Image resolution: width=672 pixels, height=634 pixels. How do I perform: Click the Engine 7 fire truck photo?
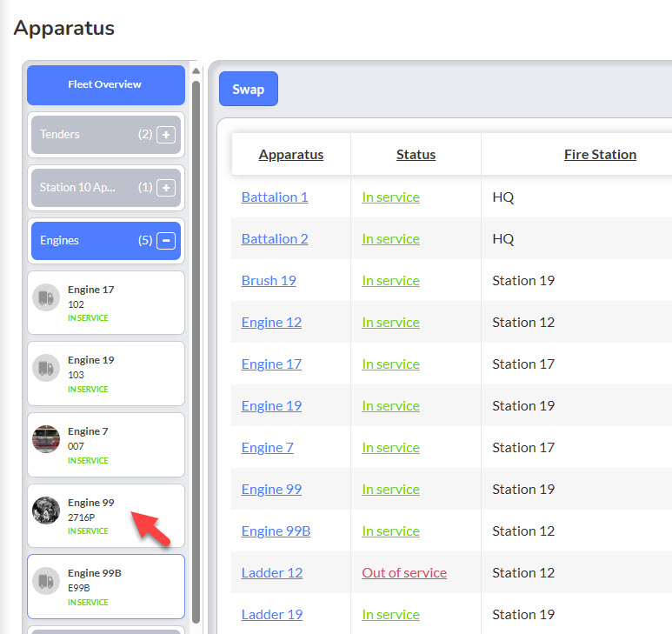pyautogui.click(x=46, y=439)
